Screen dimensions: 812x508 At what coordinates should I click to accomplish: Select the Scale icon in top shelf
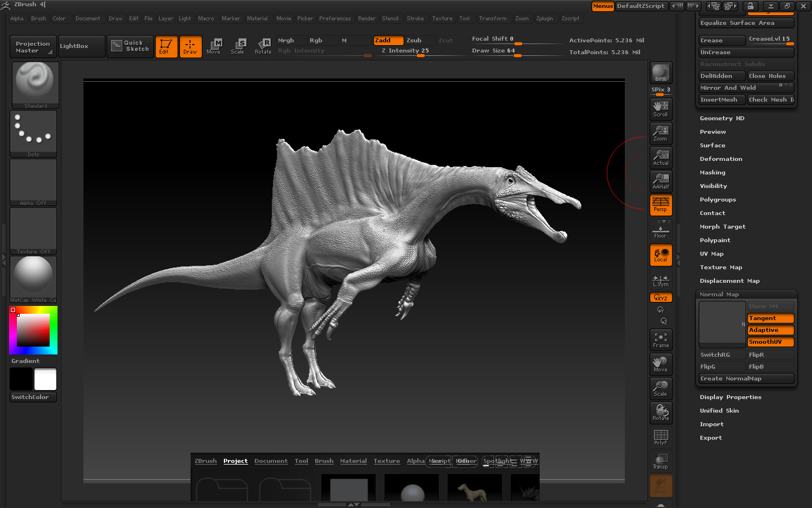[x=238, y=46]
